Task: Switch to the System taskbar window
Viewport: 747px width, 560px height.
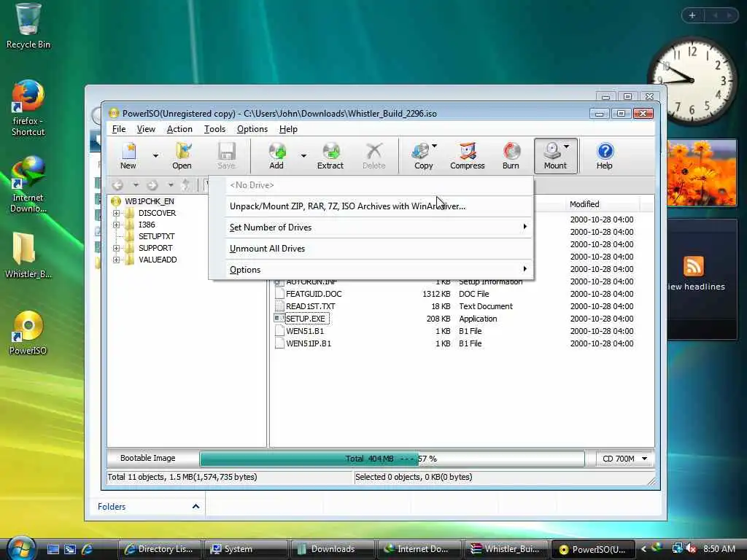Action: [x=246, y=549]
